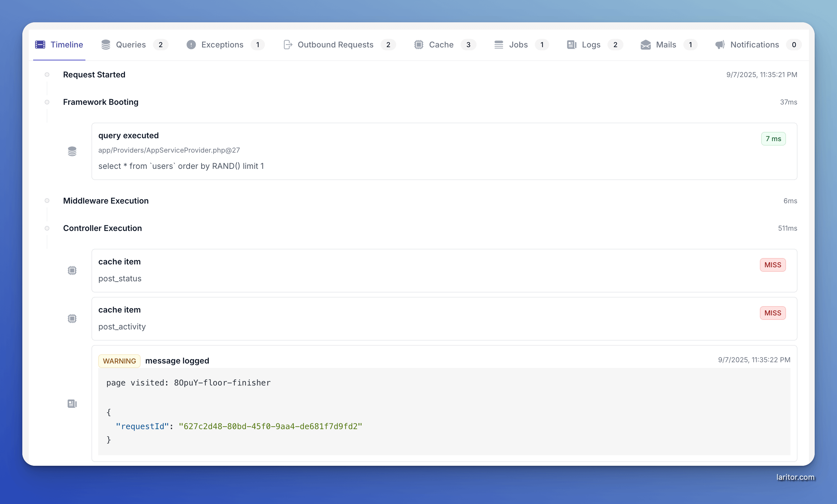837x504 pixels.
Task: Click the Framework Booting timeline marker
Action: [x=47, y=102]
